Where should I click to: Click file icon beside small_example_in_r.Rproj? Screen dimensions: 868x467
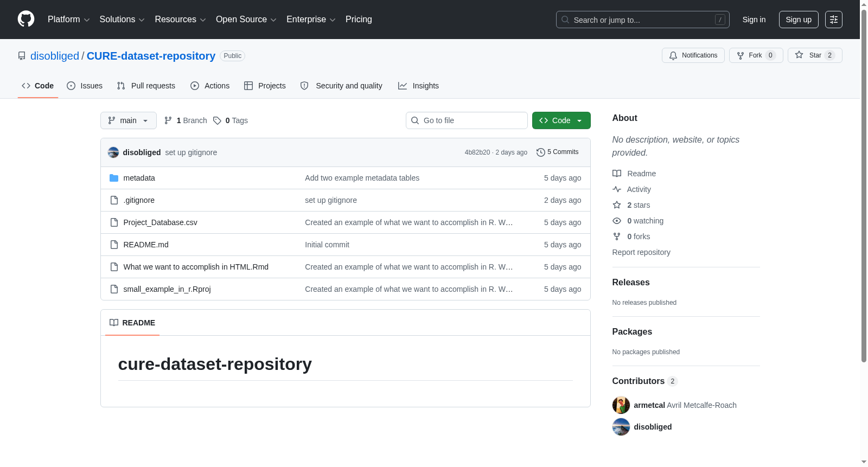(x=114, y=289)
